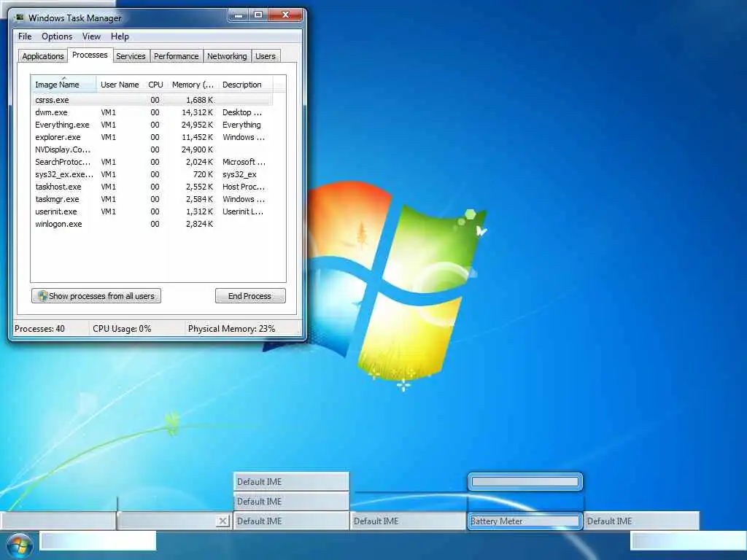This screenshot has height=560, width=747.
Task: Select the winlogon.exe process
Action: coord(152,224)
